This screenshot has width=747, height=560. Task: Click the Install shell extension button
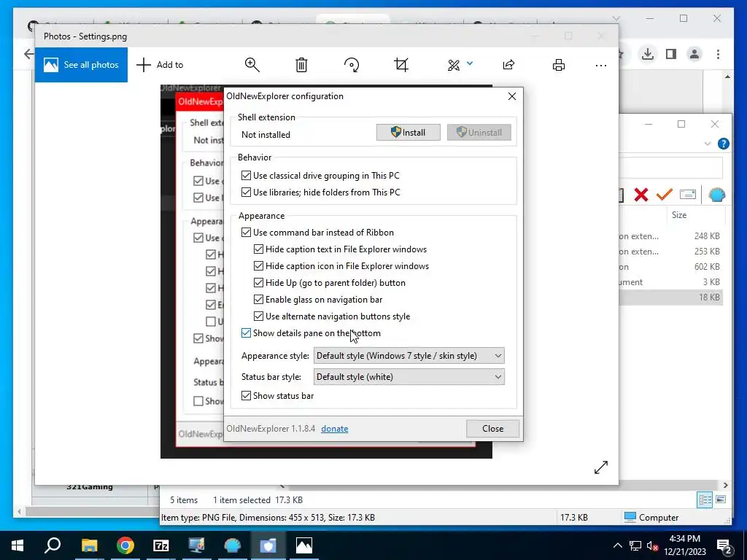(x=409, y=133)
